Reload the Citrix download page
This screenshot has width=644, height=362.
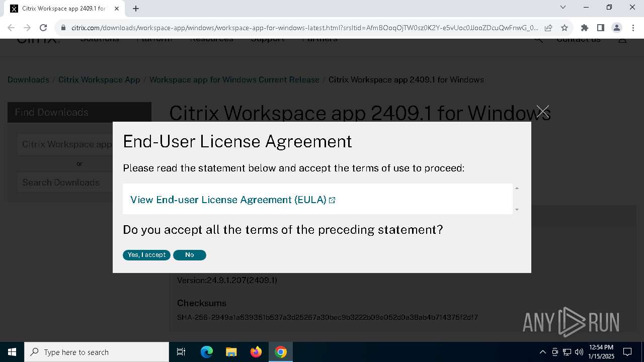click(43, 28)
